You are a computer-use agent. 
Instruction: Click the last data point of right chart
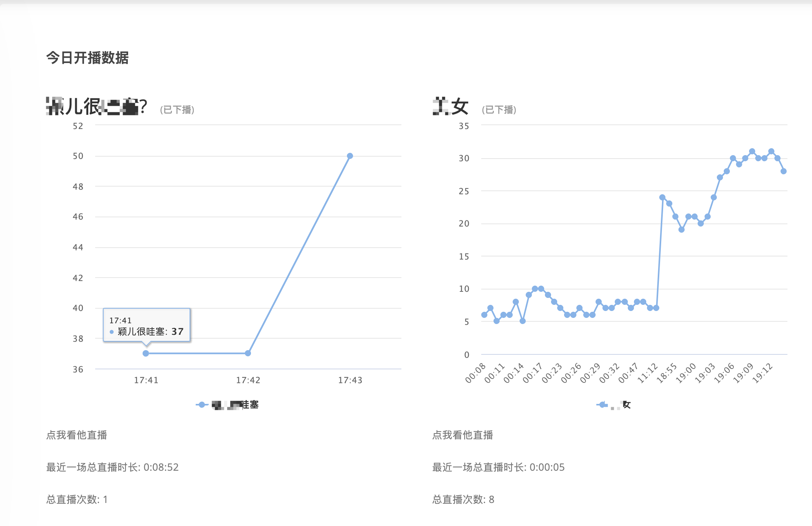[784, 171]
